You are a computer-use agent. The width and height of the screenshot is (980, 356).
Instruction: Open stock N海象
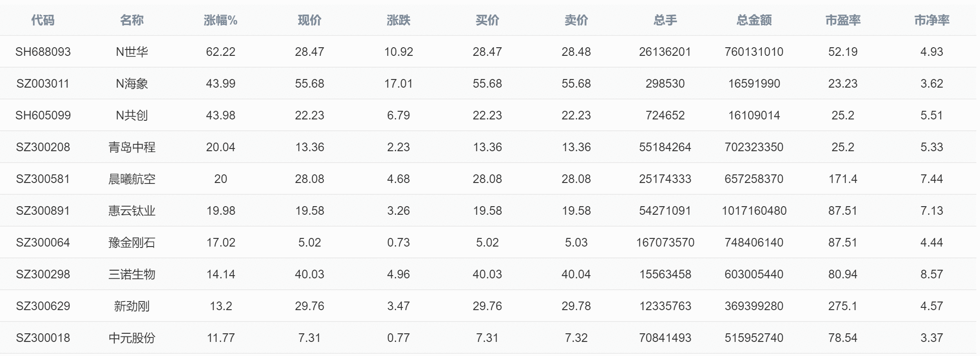click(x=132, y=84)
